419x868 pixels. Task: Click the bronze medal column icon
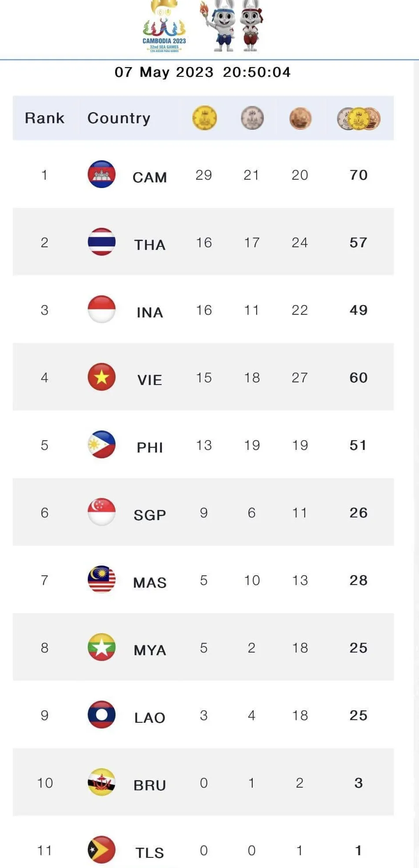(300, 118)
